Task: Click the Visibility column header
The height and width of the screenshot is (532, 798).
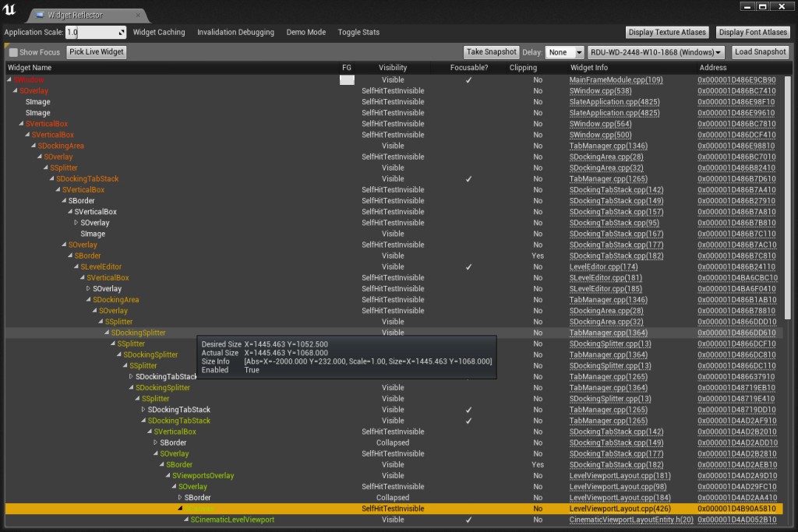Action: tap(393, 67)
